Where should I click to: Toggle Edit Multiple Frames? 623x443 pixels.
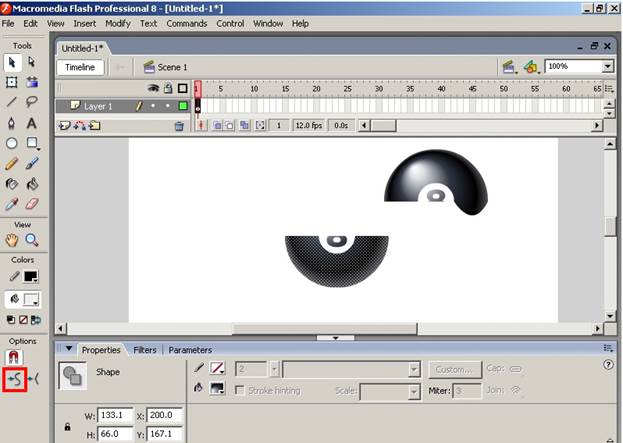click(x=244, y=126)
